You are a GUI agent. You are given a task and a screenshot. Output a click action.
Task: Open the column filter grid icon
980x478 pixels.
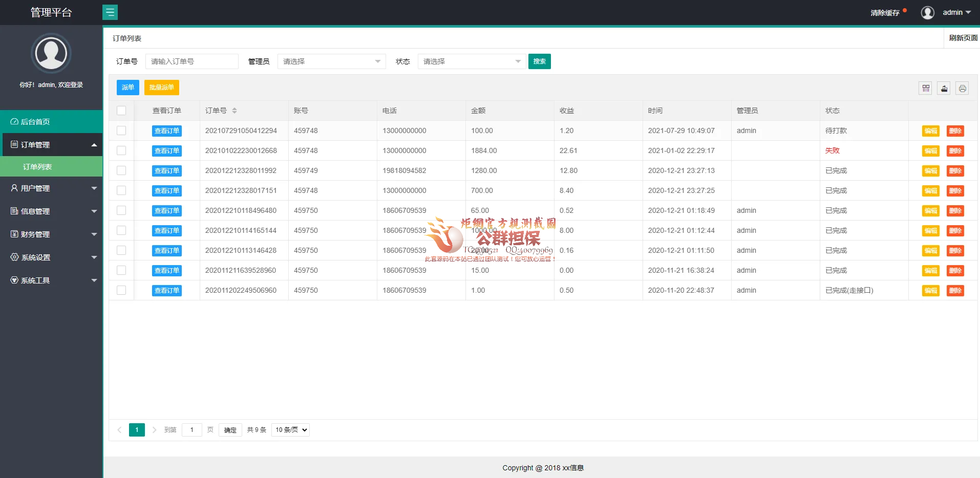tap(926, 89)
